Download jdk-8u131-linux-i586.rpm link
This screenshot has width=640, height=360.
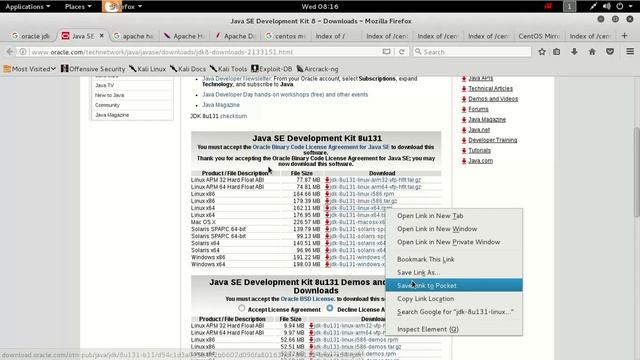[x=362, y=194]
